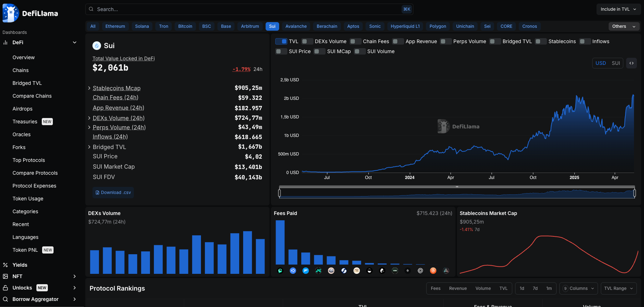Click the fifth protocol icon under Fees Paid
This screenshot has width=644, height=307.
pos(331,271)
